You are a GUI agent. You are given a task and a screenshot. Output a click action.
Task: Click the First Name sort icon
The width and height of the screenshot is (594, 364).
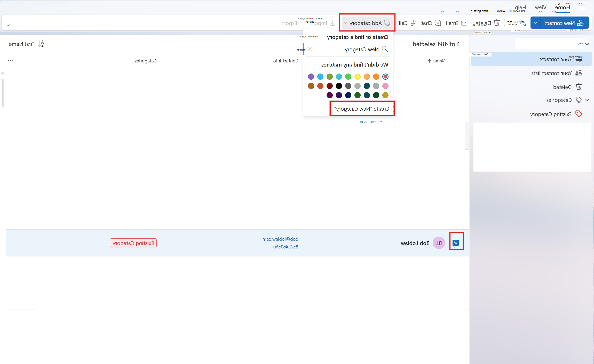pos(41,44)
